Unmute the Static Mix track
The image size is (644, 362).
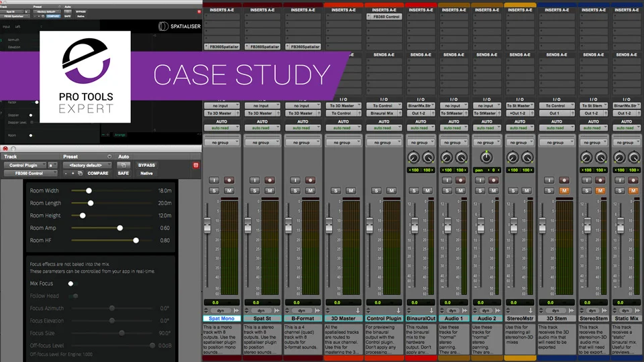coord(633,190)
